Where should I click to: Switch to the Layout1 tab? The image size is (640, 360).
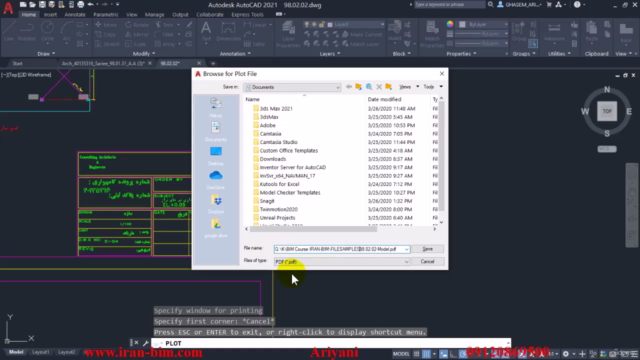(x=40, y=352)
